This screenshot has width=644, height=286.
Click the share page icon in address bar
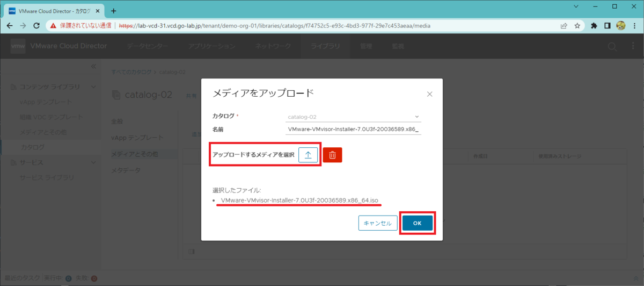tap(564, 25)
